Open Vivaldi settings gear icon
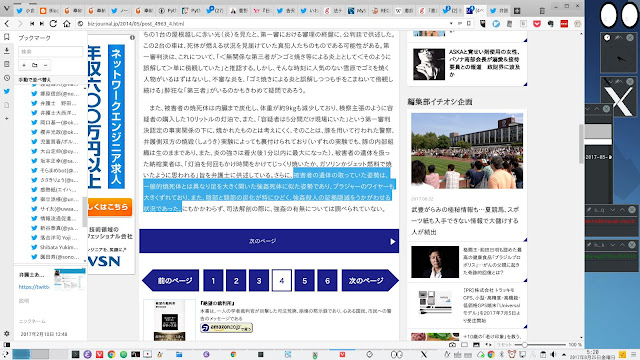This screenshot has height=360, width=640. tap(7, 333)
